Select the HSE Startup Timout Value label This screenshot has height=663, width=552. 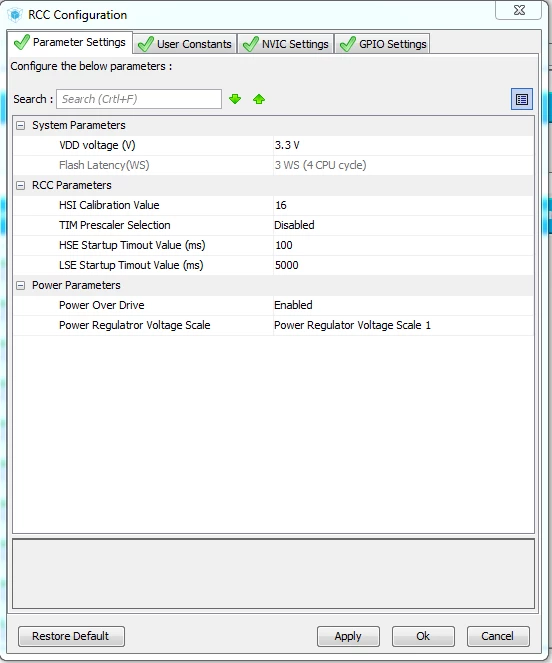[132, 245]
